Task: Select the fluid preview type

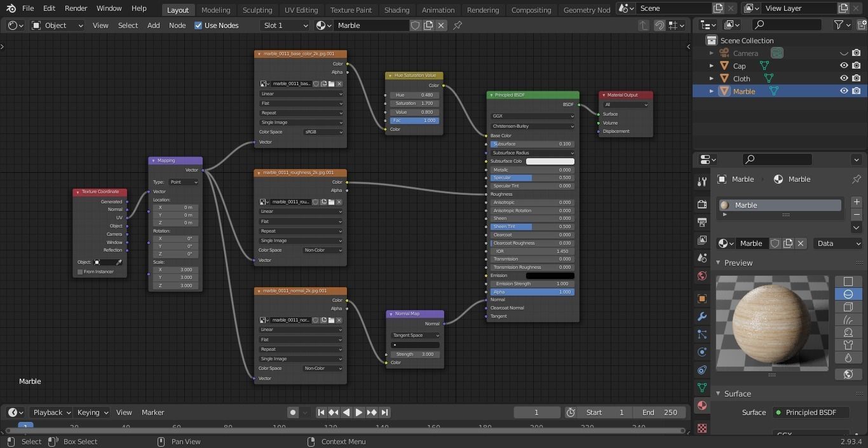Action: tap(848, 358)
